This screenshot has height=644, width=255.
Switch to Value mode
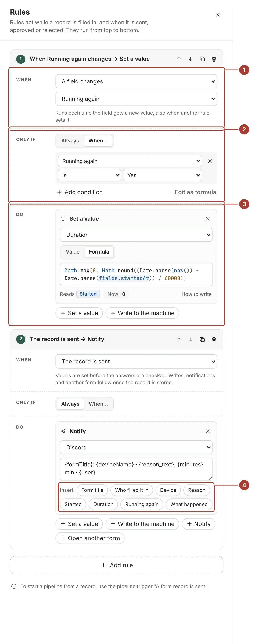click(73, 252)
